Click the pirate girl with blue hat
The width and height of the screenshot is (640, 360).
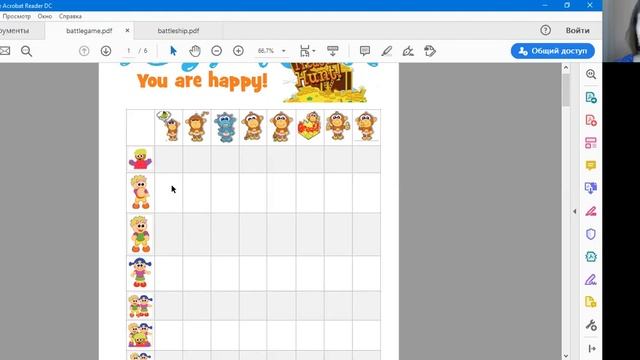(140, 272)
